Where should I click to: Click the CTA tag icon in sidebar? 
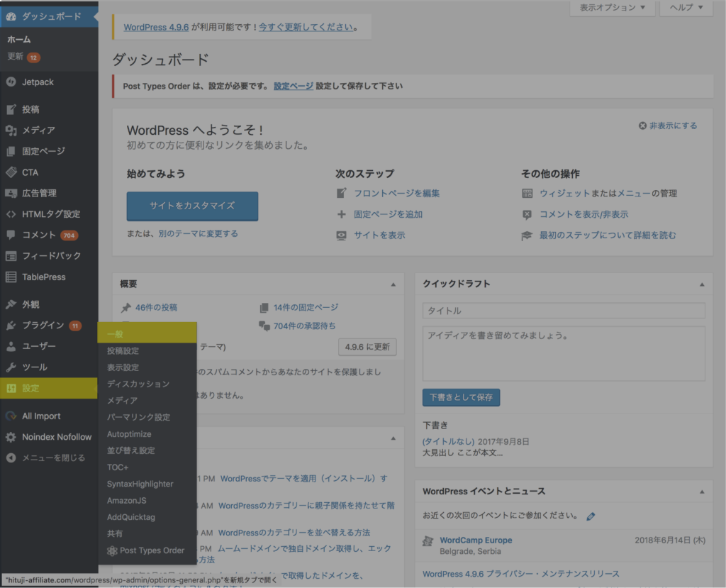[11, 172]
